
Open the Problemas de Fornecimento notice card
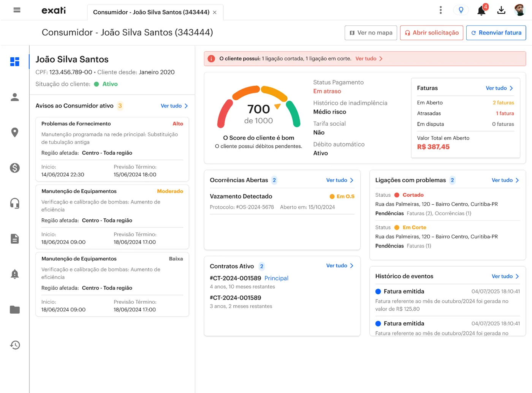pyautogui.click(x=112, y=149)
